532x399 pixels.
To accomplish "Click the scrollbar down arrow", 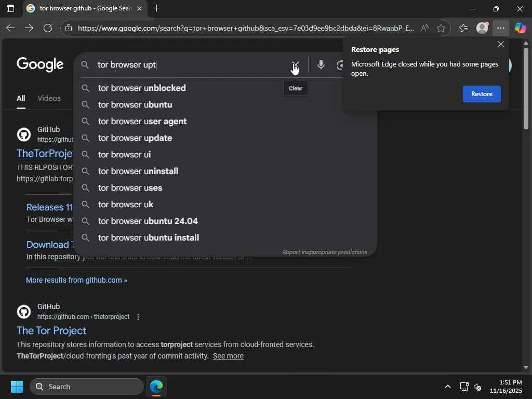I will [526, 367].
